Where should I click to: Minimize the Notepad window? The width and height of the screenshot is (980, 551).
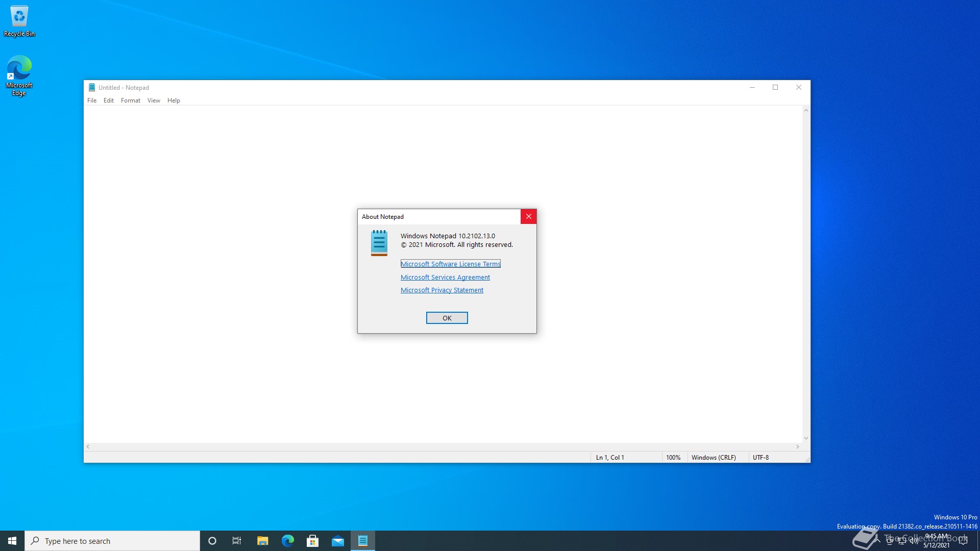(x=752, y=87)
